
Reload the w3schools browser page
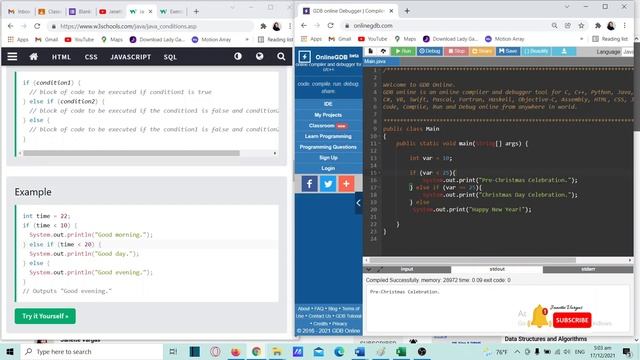point(37,26)
